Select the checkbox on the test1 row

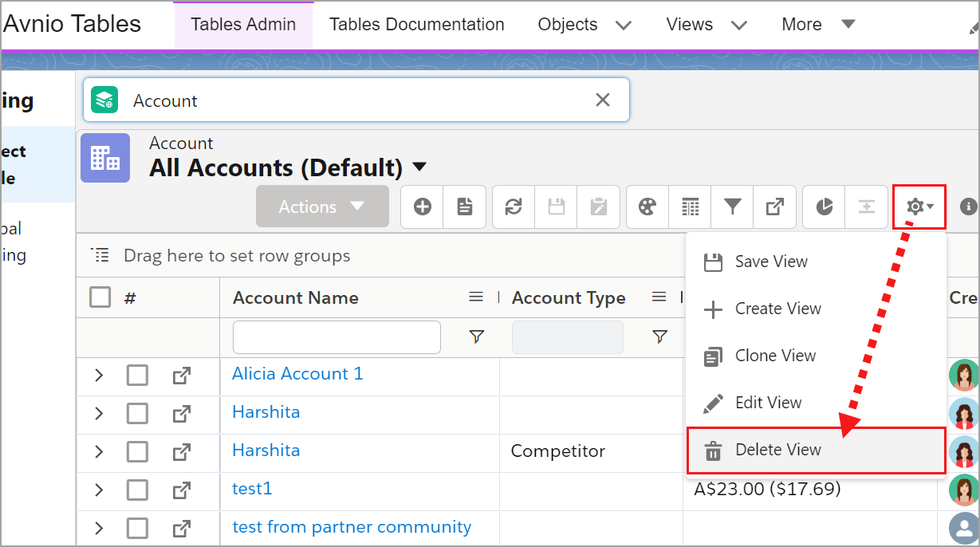(x=137, y=489)
